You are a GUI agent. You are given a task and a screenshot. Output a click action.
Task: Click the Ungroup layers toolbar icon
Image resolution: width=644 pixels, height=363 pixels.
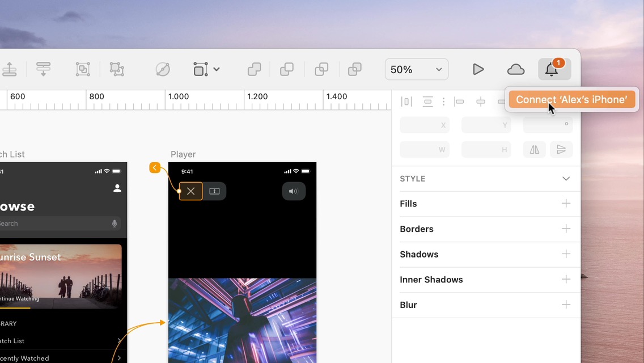tap(117, 69)
